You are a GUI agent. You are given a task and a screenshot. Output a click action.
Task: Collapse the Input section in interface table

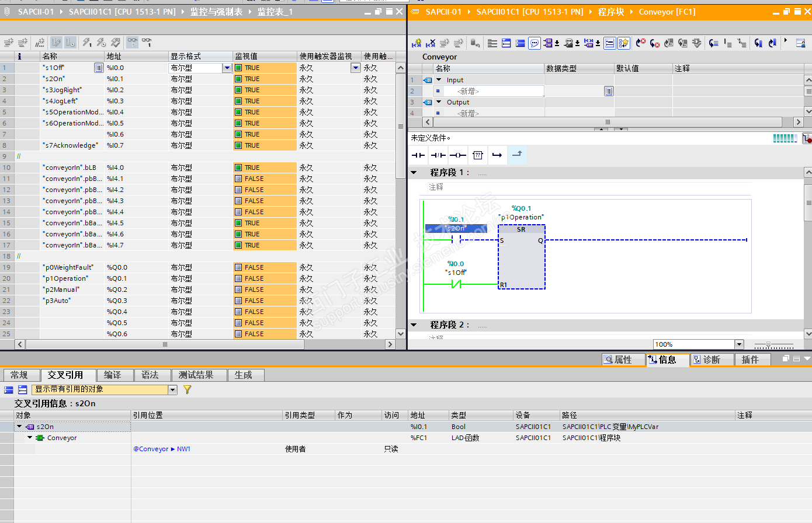coord(439,80)
